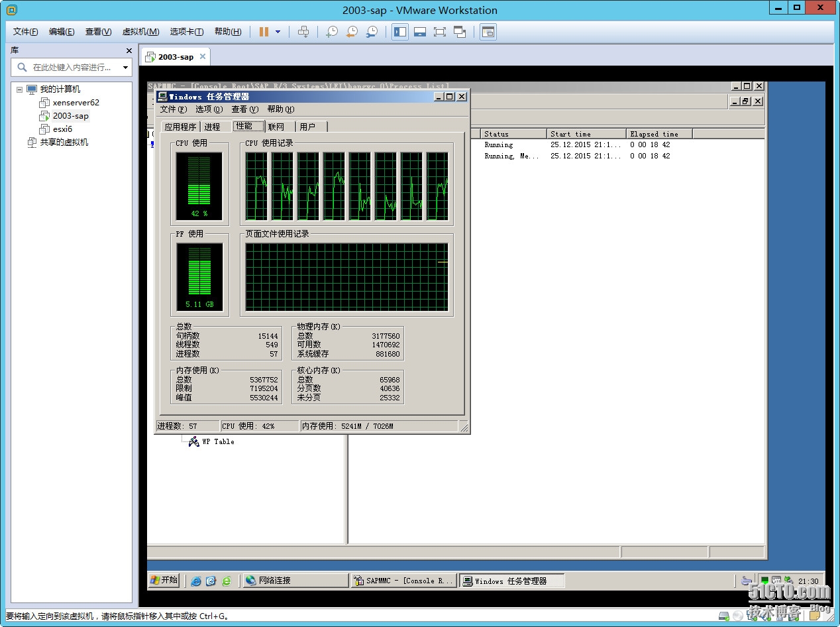Click the Start time column header
Viewport: 840px width, 627px height.
pyautogui.click(x=586, y=134)
